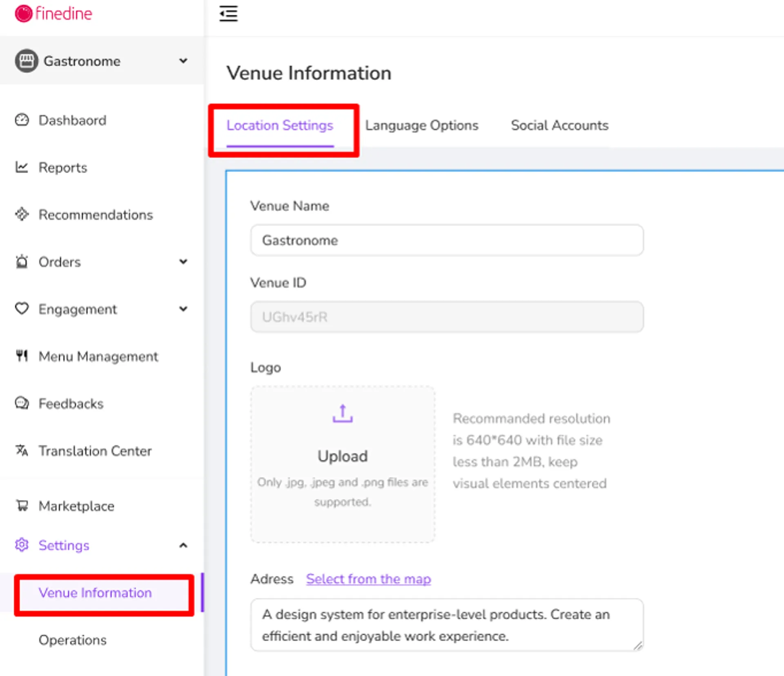
Task: Click the Reports chart icon
Action: point(22,167)
